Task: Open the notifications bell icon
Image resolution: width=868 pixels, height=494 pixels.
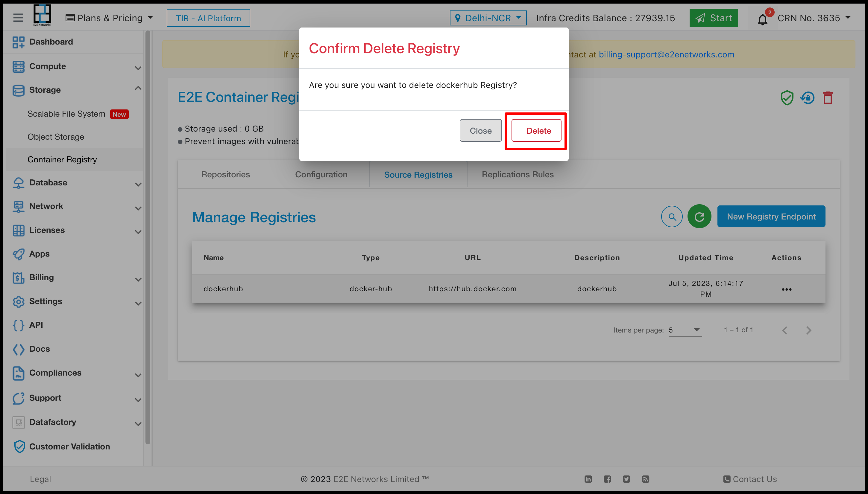Action: click(x=762, y=19)
